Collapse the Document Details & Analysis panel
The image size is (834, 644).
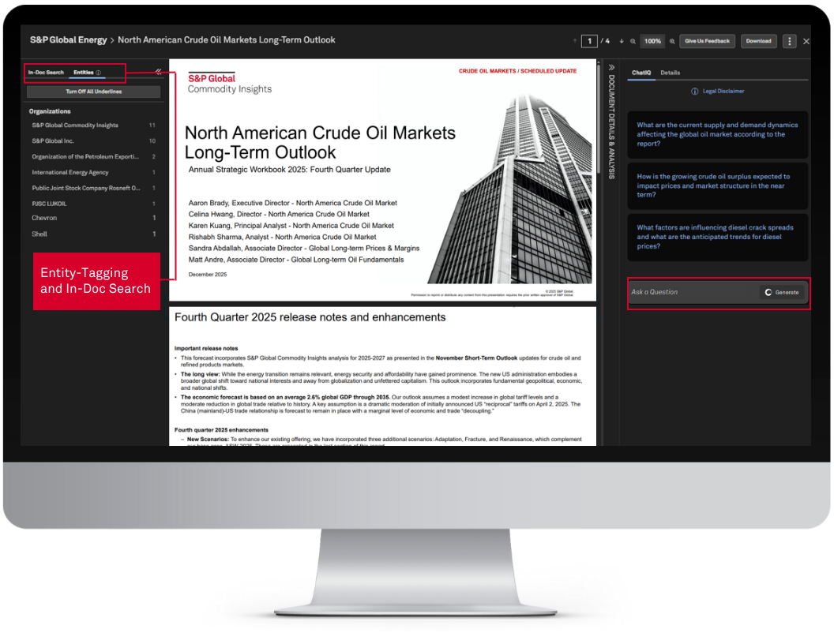(610, 68)
